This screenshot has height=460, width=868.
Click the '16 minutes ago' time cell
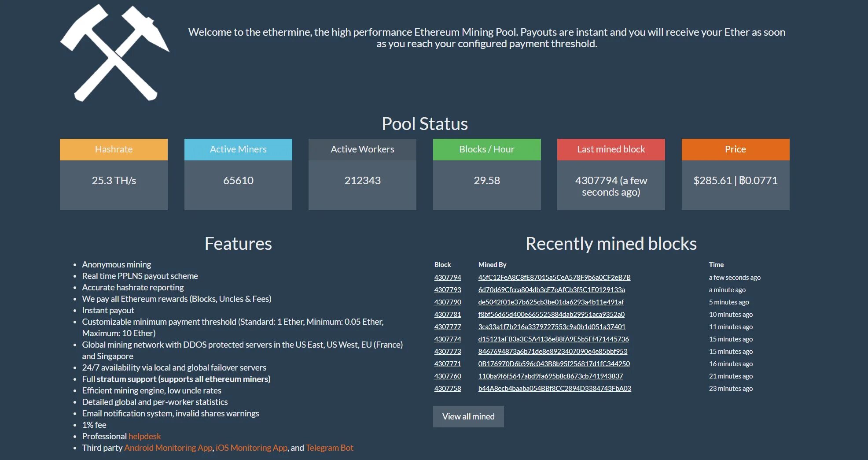coord(731,364)
